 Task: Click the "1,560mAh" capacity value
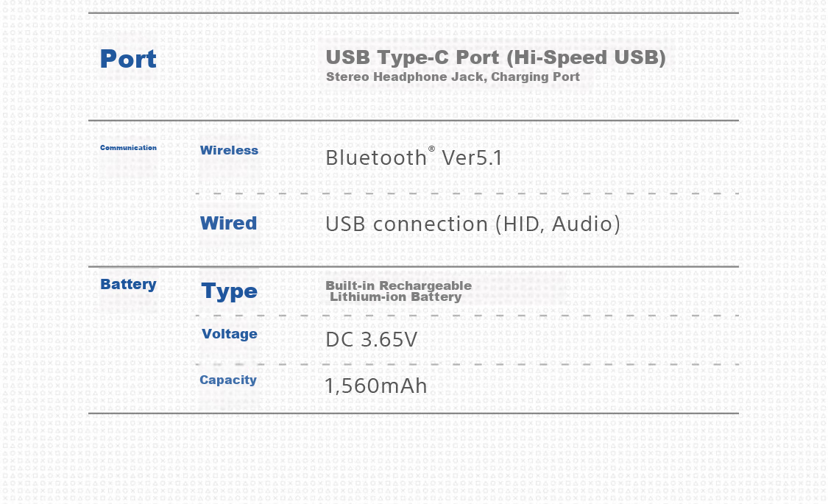[376, 386]
